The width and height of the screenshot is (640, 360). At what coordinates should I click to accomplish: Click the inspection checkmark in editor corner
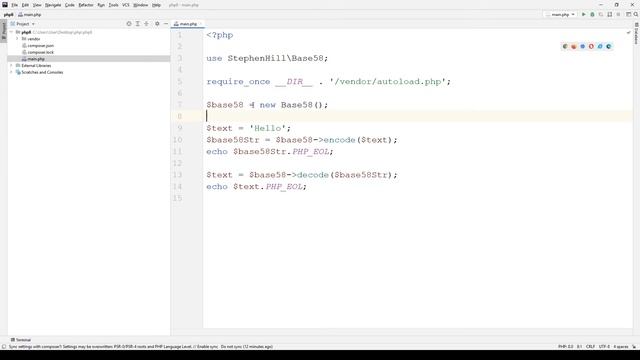click(x=629, y=33)
